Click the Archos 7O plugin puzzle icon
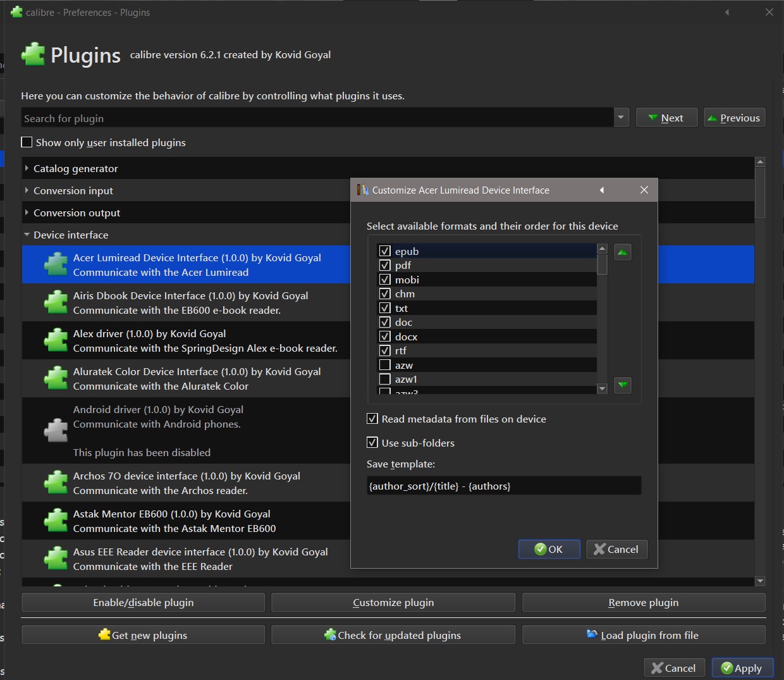This screenshot has width=784, height=680. tap(56, 483)
